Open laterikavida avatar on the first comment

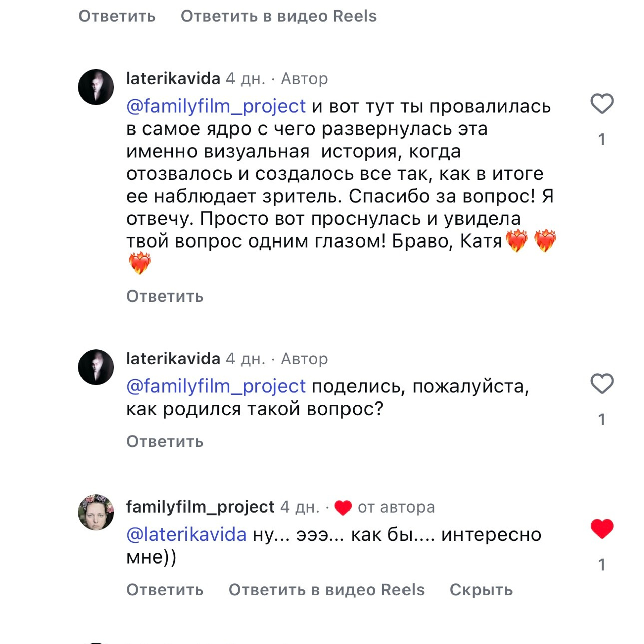96,87
